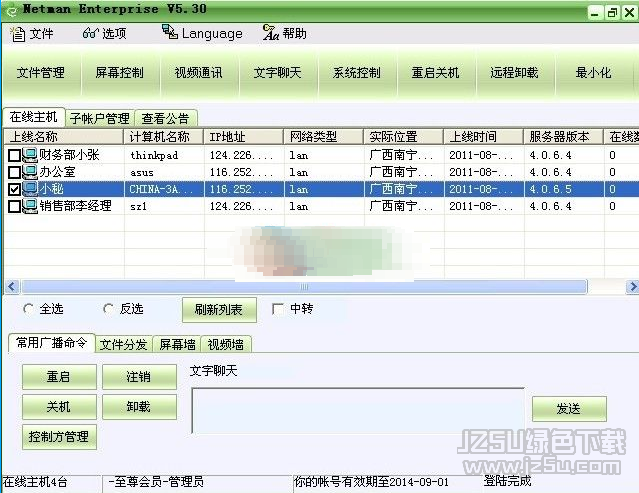Click the Aa font icon beside 帮助
The width and height of the screenshot is (639, 493).
[x=271, y=33]
